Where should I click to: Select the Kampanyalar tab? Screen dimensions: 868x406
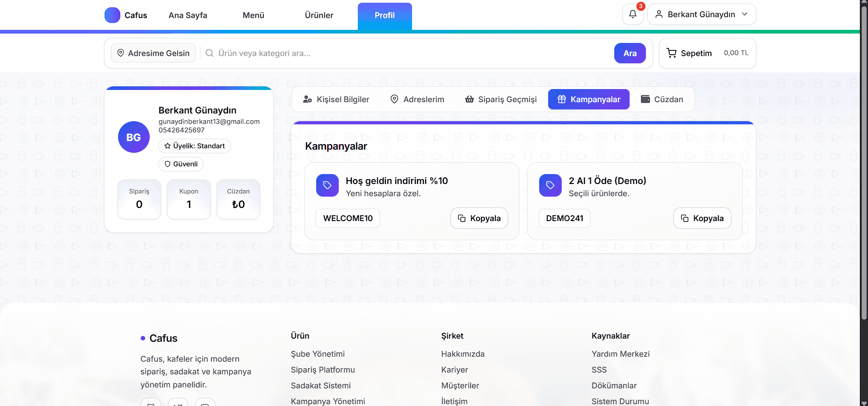(x=589, y=99)
